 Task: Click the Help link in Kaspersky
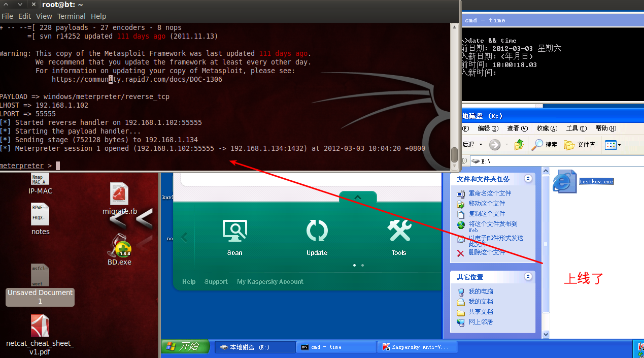click(189, 282)
